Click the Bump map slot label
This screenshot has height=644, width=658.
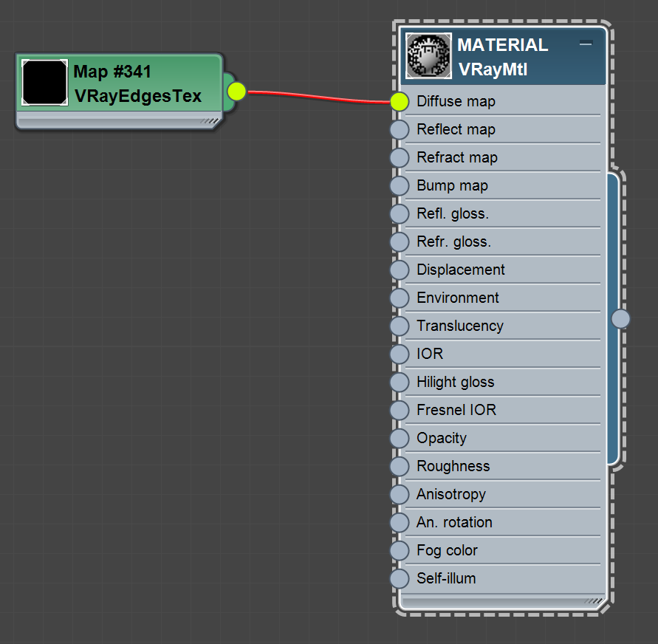452,186
